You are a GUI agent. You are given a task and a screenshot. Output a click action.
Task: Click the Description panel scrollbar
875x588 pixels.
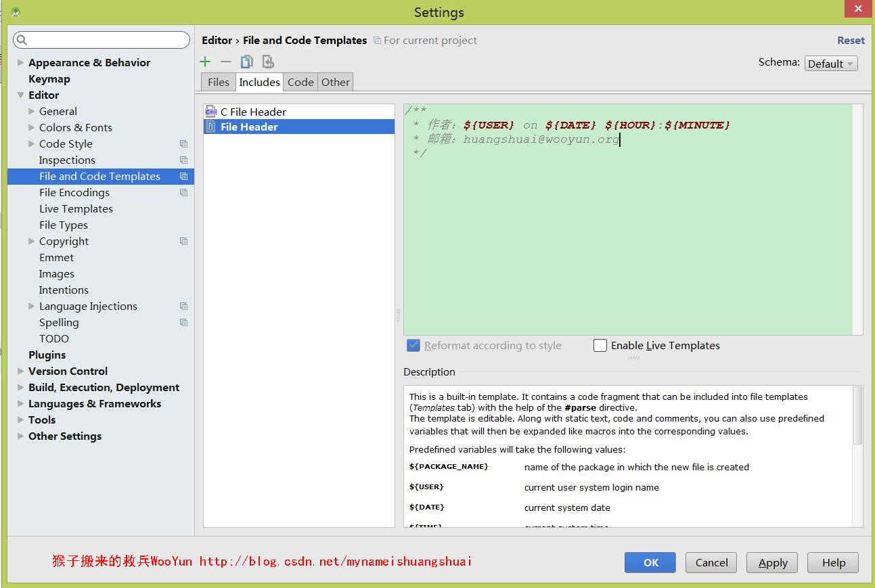click(857, 416)
